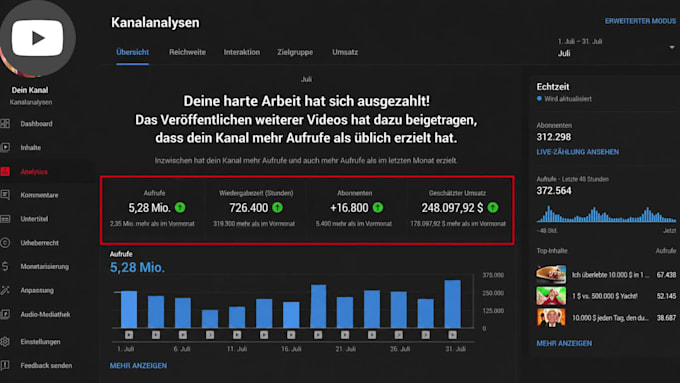
Task: Open the Urheberrecht copyright icon
Action: point(5,242)
